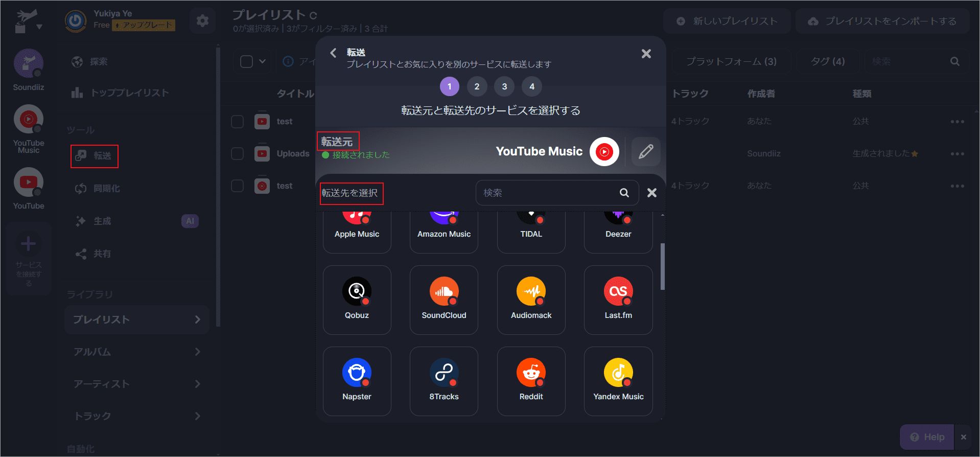Select Apple Music as destination
Screen dimensions: 980x457
click(357, 232)
